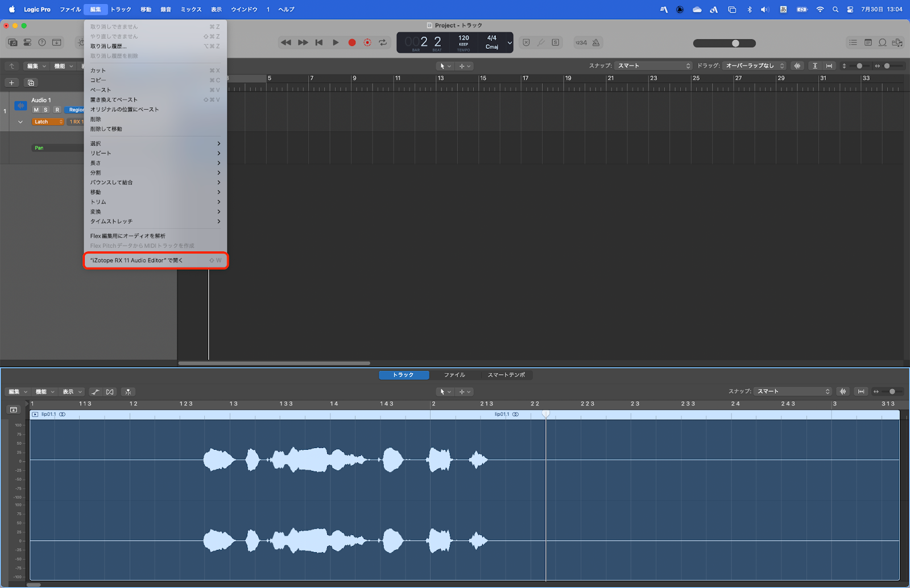The image size is (910, 588).
Task: Click the duplicate track icon
Action: [31, 83]
